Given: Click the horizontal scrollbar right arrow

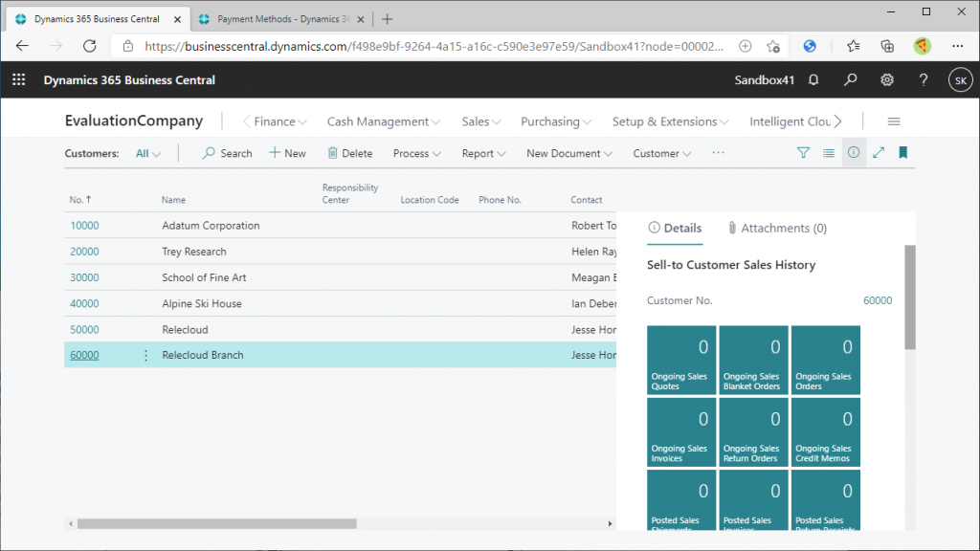Looking at the screenshot, I should click(x=610, y=524).
